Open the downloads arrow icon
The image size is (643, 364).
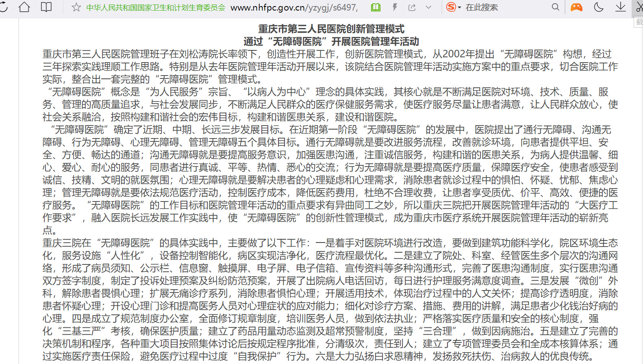[x=620, y=7]
